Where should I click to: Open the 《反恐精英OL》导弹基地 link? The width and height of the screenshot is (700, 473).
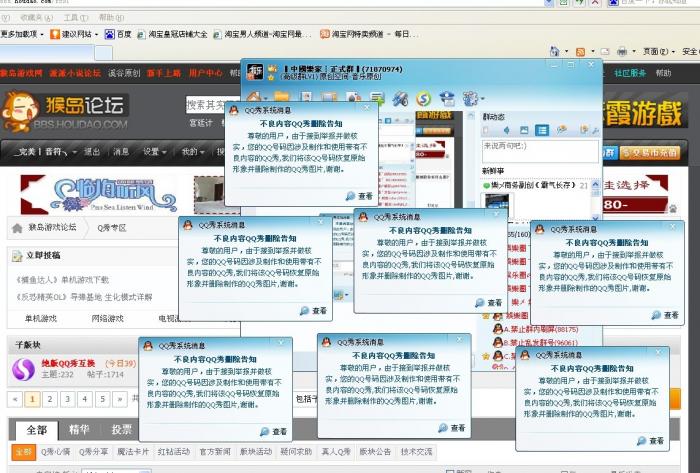click(84, 297)
